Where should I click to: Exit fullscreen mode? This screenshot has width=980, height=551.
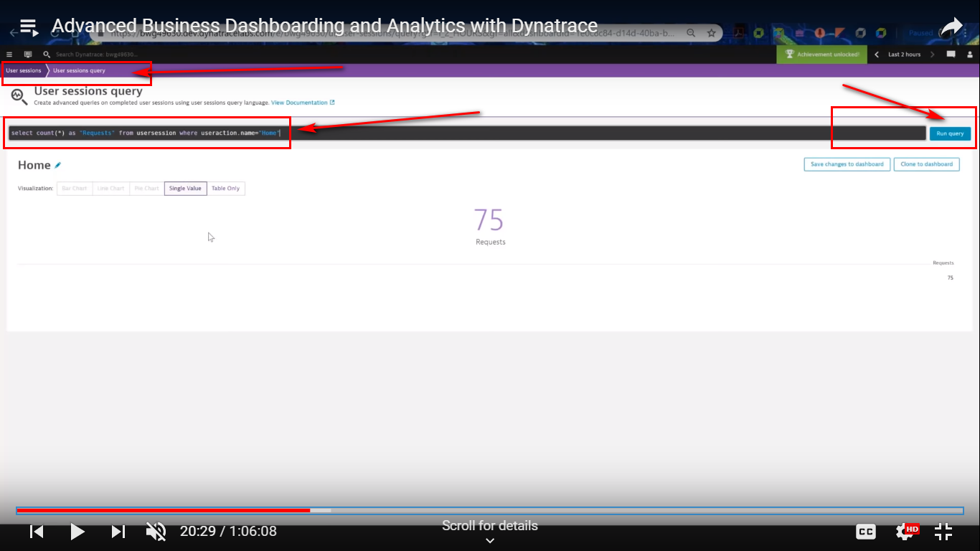point(943,532)
